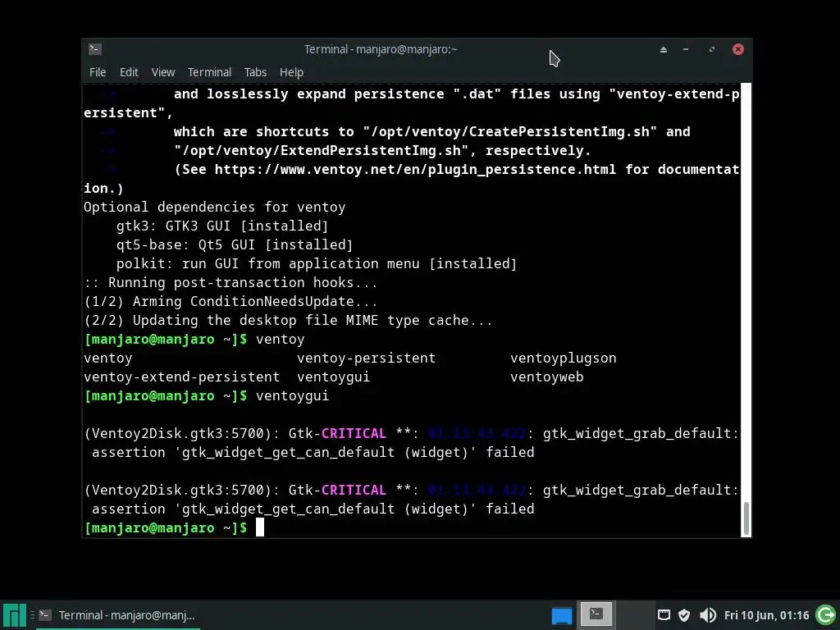Open the Edit menu

pos(129,72)
